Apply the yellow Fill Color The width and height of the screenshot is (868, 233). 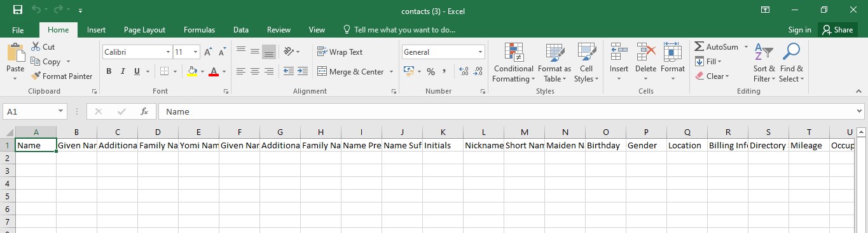(x=192, y=71)
